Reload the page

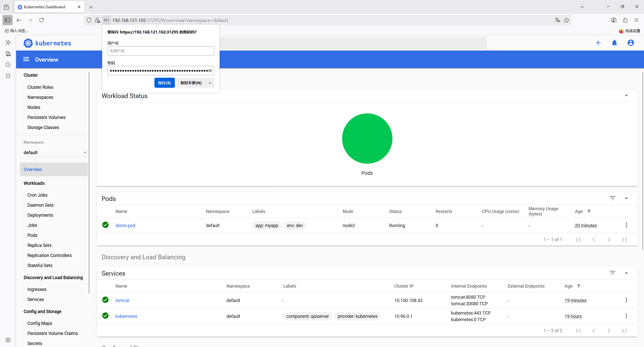pos(42,20)
